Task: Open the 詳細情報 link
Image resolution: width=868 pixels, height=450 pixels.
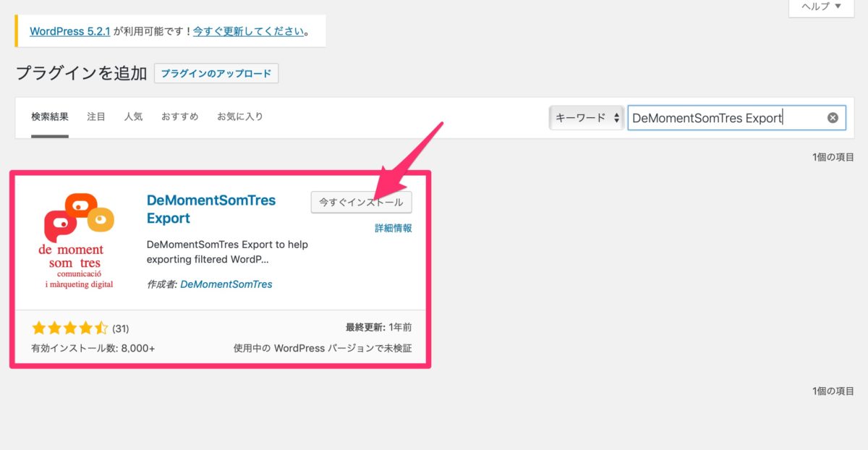Action: [393, 228]
